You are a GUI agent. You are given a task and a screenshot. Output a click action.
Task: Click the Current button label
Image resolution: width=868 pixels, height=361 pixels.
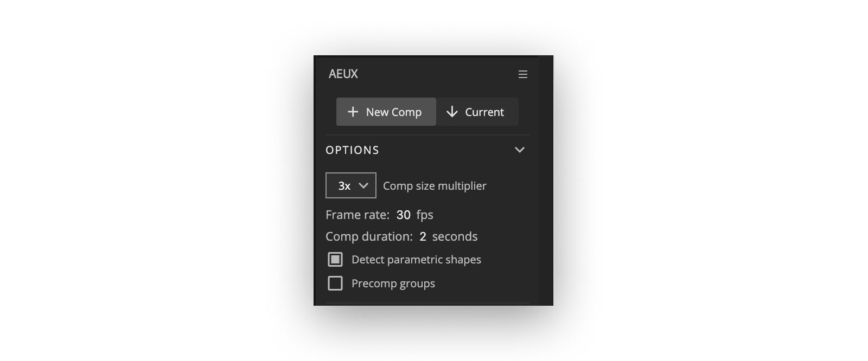pyautogui.click(x=484, y=112)
